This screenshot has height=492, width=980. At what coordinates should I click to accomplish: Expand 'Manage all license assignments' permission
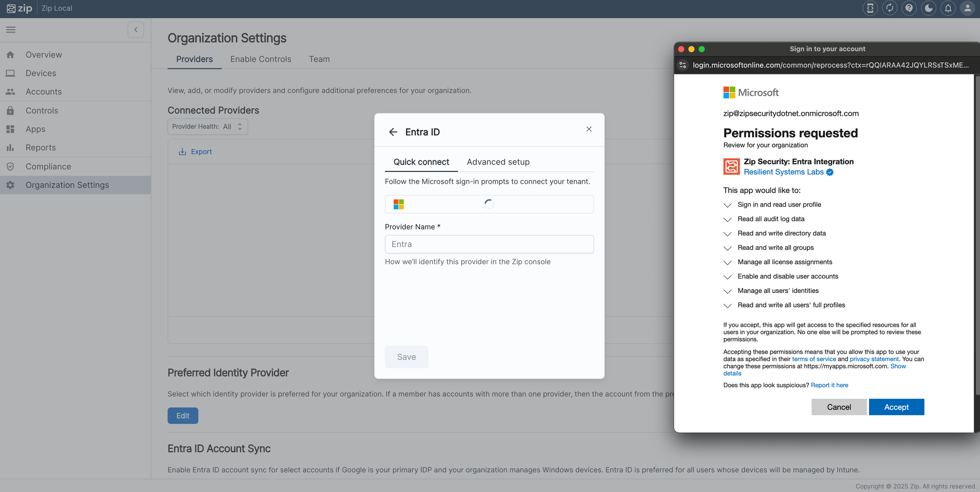click(x=727, y=263)
